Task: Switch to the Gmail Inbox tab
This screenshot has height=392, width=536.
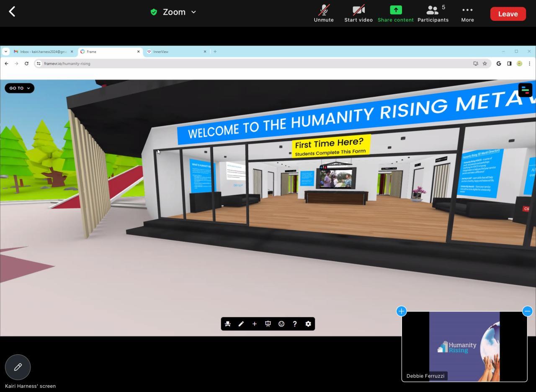Action: [x=43, y=52]
